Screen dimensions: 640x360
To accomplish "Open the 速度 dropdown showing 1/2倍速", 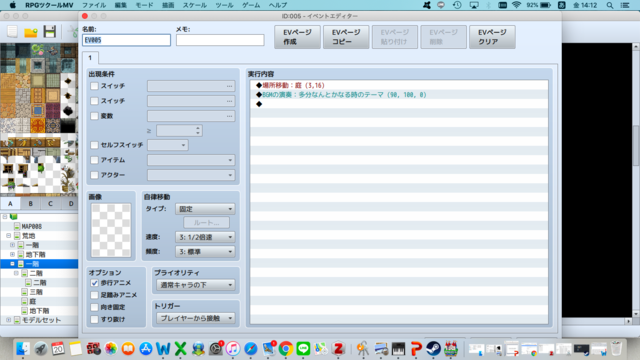I will click(x=205, y=237).
